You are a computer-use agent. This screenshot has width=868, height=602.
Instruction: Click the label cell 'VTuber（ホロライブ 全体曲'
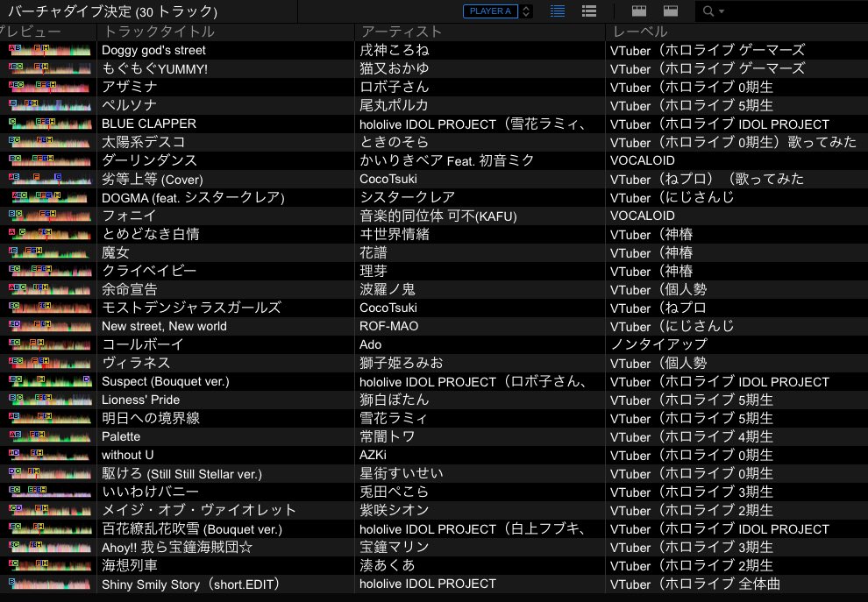tap(695, 584)
